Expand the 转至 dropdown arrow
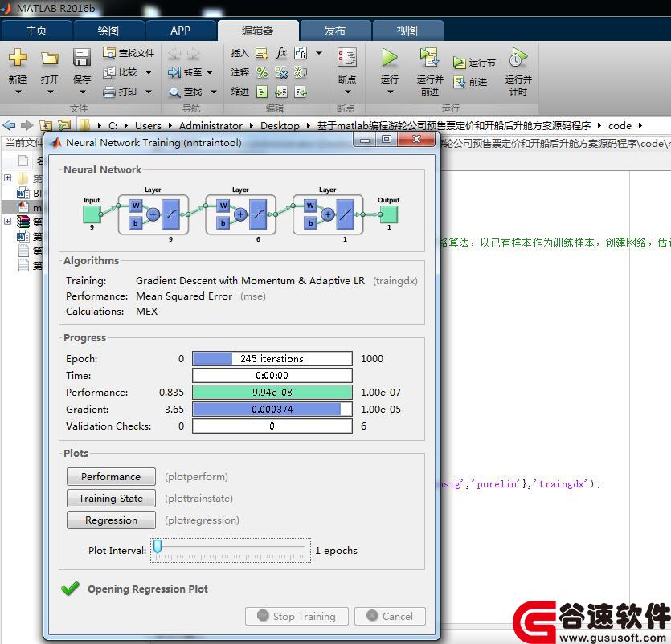 click(x=210, y=72)
